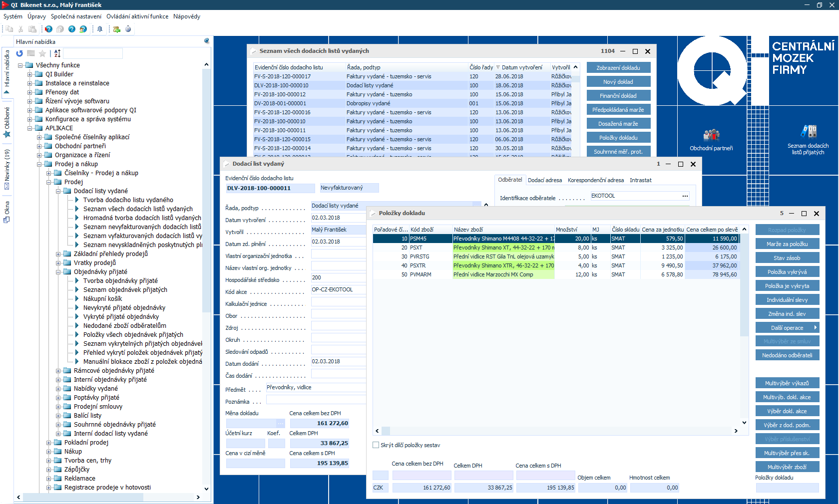
Task: Click the scroll with green arrow toolbar icon
Action: click(x=116, y=29)
